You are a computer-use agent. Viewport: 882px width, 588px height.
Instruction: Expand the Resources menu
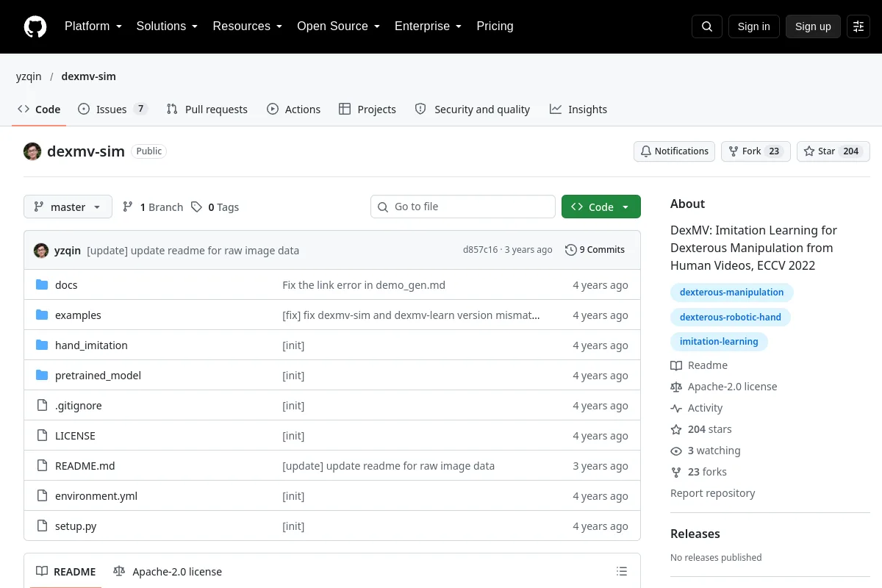click(x=248, y=26)
